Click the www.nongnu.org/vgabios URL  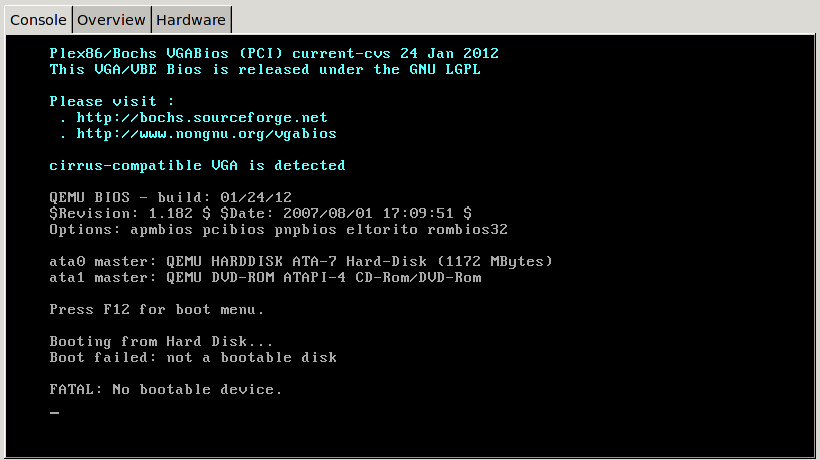[x=206, y=133]
